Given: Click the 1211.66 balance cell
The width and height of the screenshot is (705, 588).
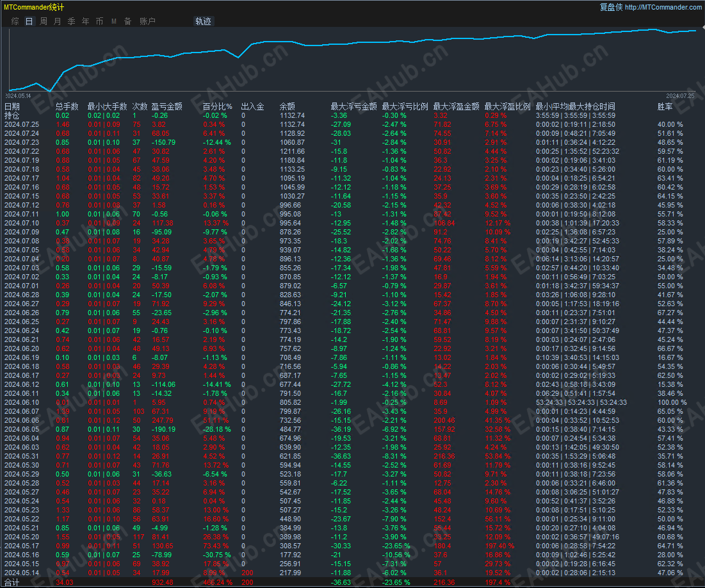Looking at the screenshot, I should coord(292,152).
